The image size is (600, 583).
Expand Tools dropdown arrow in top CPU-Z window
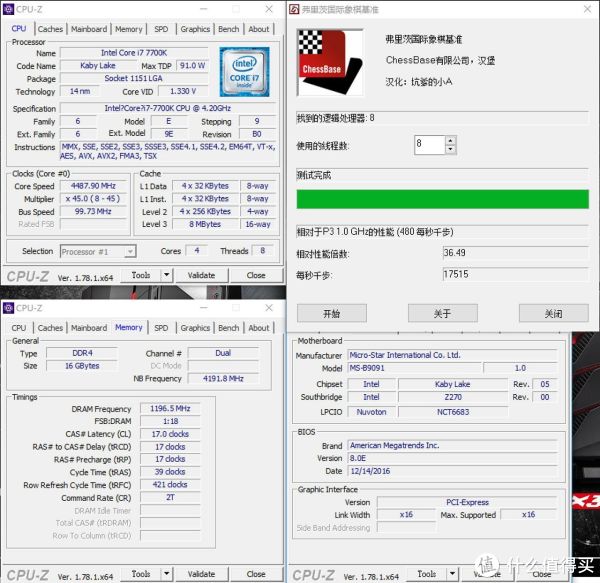[167, 275]
